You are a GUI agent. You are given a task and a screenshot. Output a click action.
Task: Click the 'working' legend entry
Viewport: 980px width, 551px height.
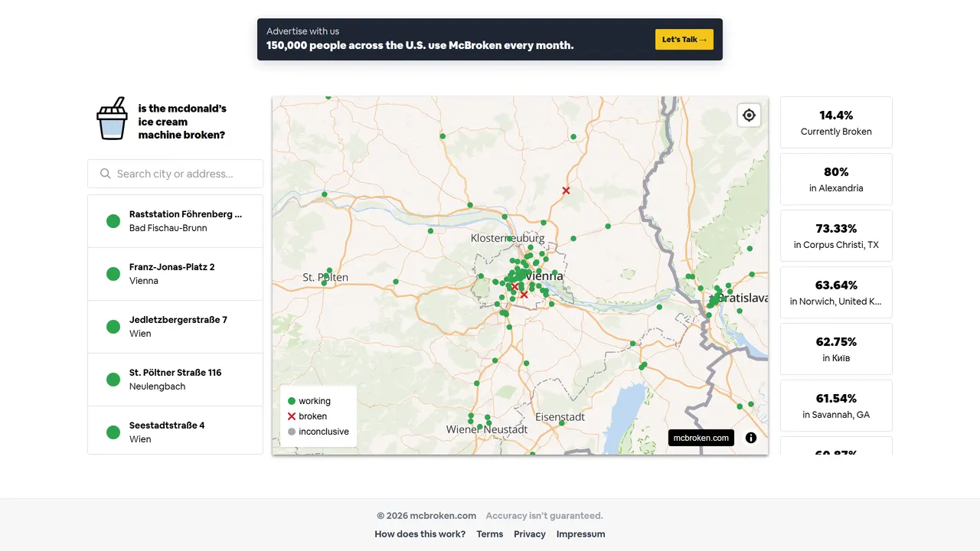pyautogui.click(x=309, y=401)
